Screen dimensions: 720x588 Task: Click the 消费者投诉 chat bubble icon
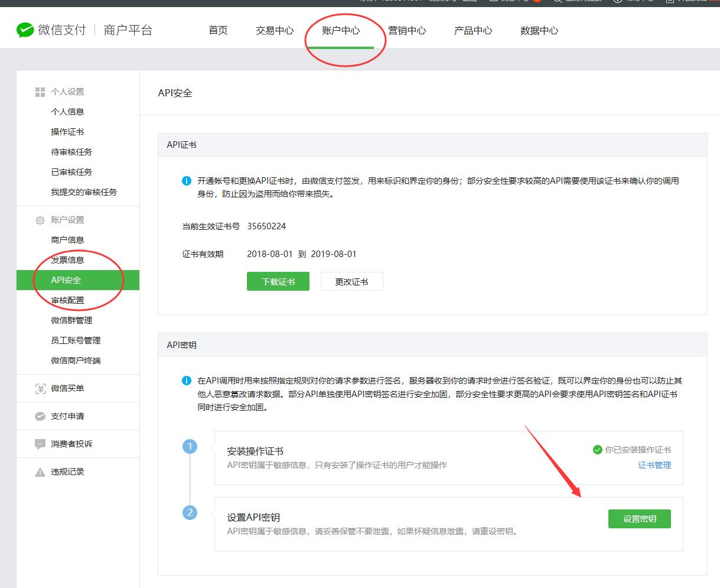click(x=40, y=444)
